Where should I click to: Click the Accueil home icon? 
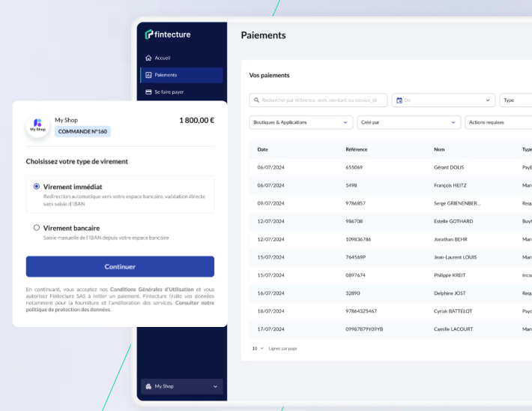(x=148, y=58)
